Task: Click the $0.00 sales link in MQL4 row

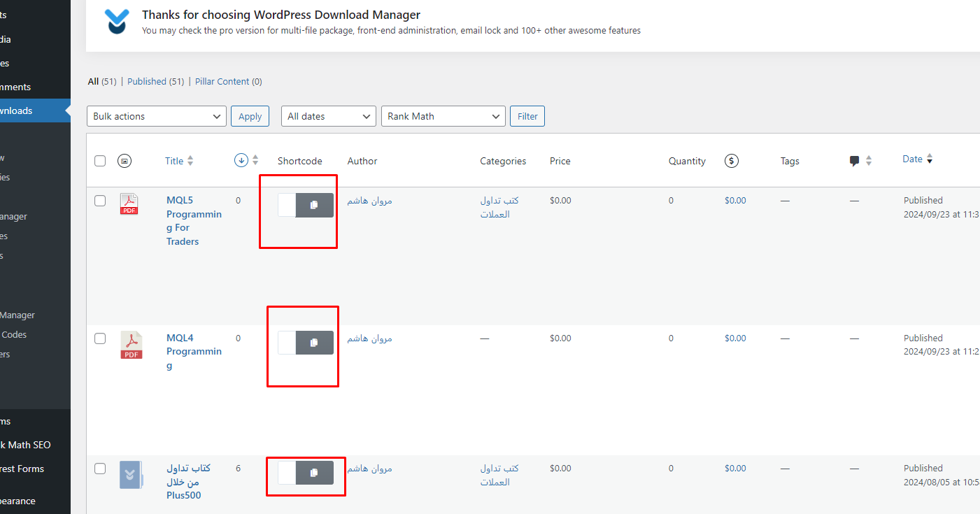Action: pos(735,338)
